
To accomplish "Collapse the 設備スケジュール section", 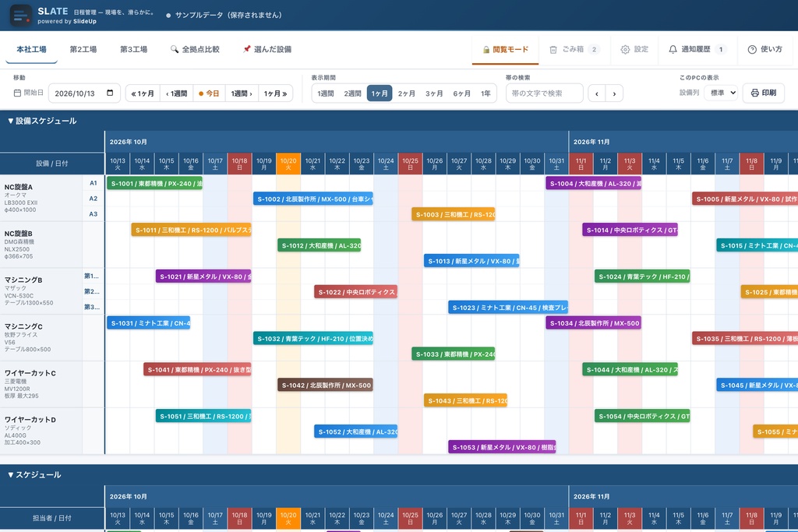I will (x=42, y=121).
